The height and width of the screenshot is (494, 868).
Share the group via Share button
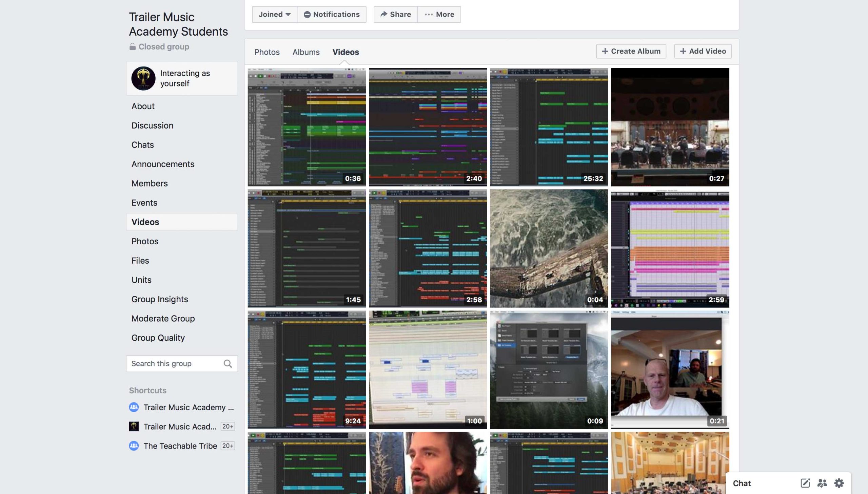pos(395,14)
